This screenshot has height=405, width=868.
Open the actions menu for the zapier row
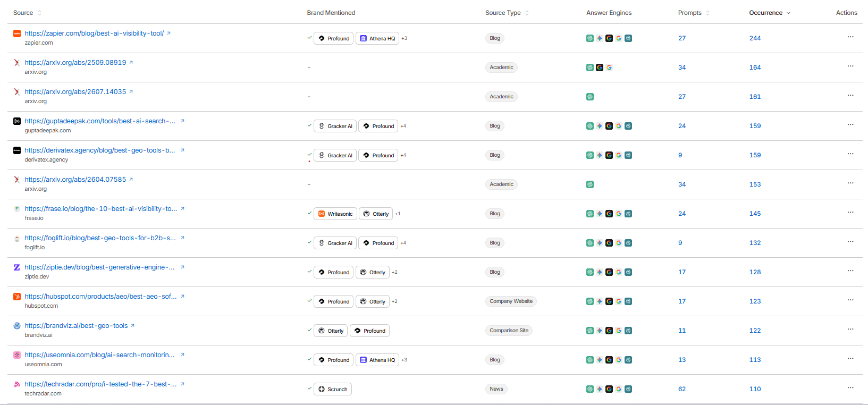click(x=850, y=37)
